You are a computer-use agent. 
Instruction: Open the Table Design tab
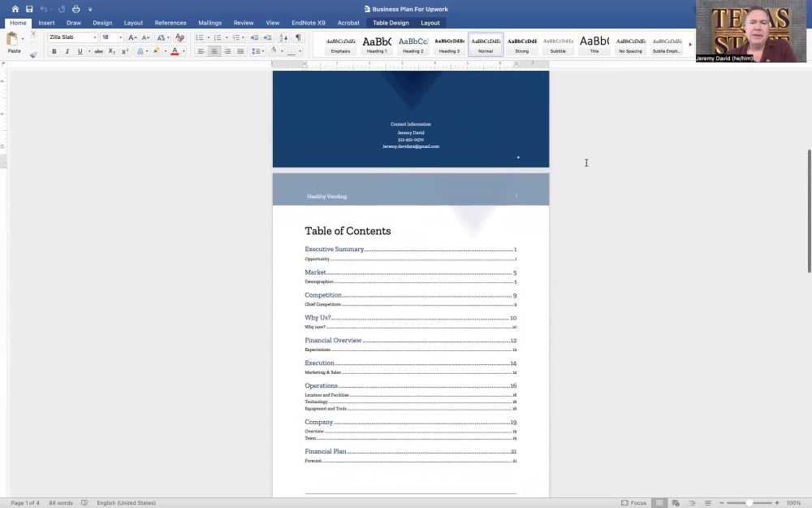391,23
